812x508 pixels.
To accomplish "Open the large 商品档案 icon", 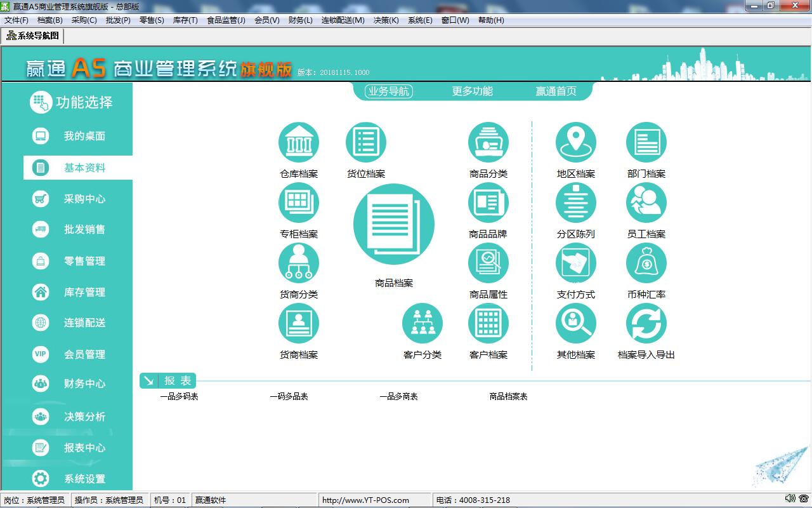I will pos(394,225).
